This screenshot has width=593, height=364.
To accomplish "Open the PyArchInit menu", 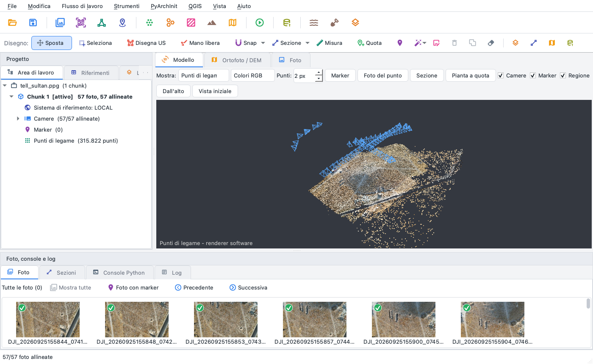I will pos(164,6).
